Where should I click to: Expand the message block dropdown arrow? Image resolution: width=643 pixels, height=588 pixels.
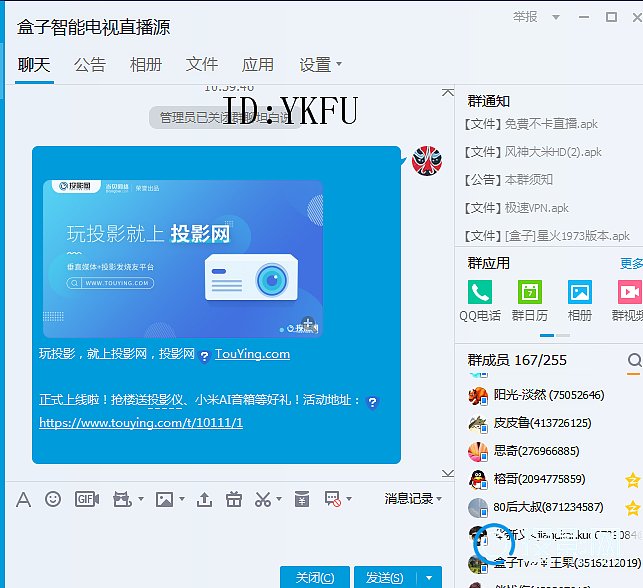(349, 499)
